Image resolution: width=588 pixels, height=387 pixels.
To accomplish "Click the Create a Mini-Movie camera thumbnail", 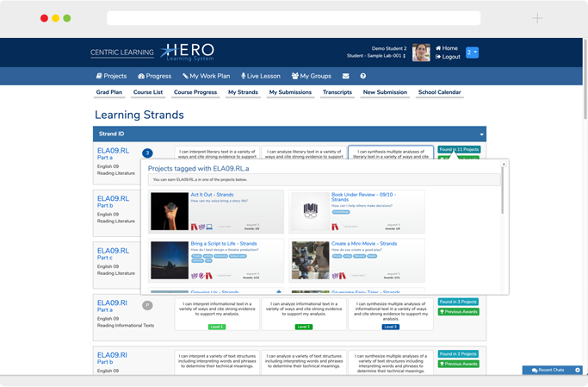I will pyautogui.click(x=310, y=260).
